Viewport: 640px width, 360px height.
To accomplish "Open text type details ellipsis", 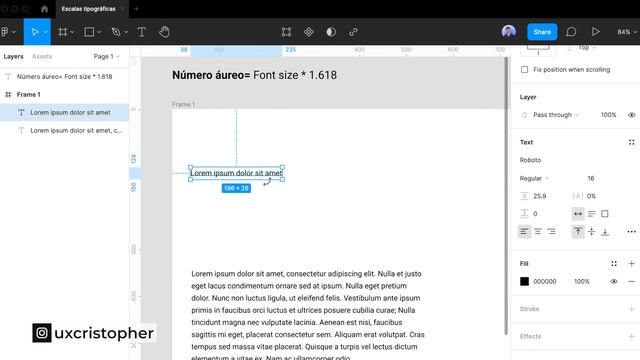I will [x=631, y=232].
